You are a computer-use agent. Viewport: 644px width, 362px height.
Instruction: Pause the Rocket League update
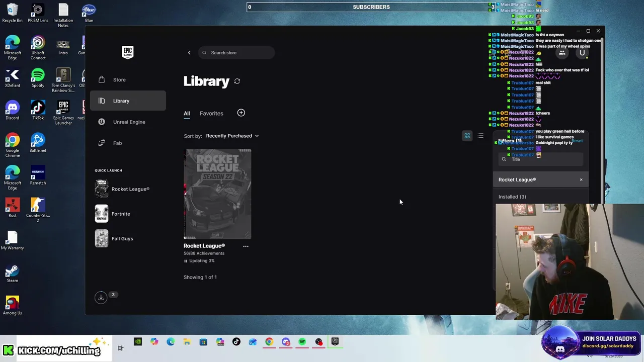[x=186, y=261]
